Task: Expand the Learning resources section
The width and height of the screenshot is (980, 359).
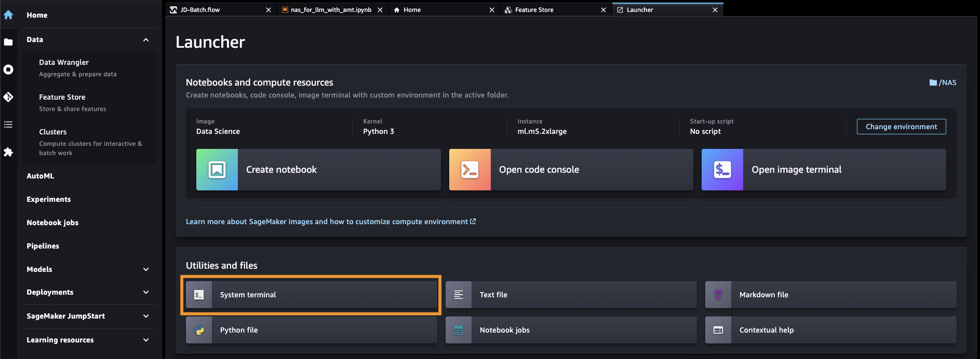Action: coord(146,340)
